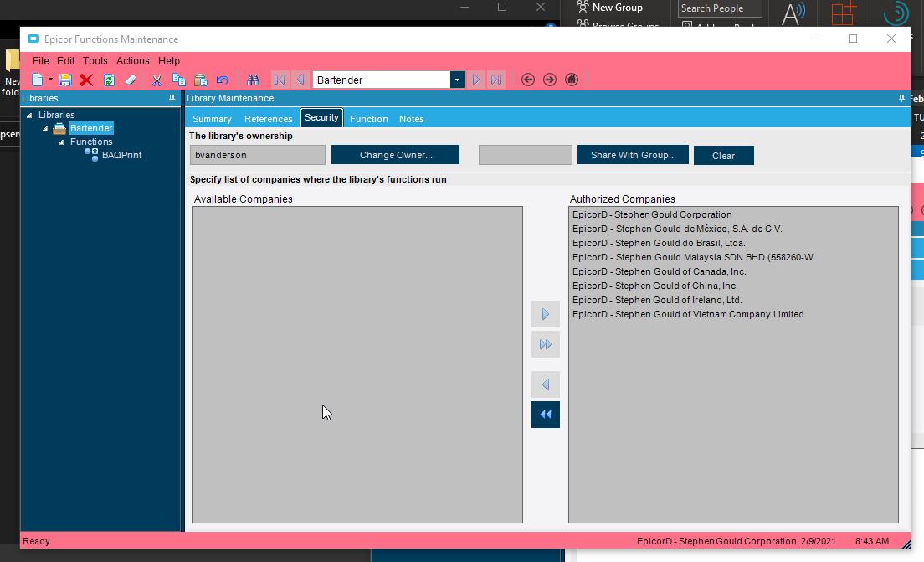Select Stephen Gould Malaysia SDN BHD
The width and height of the screenshot is (924, 562).
pyautogui.click(x=693, y=257)
